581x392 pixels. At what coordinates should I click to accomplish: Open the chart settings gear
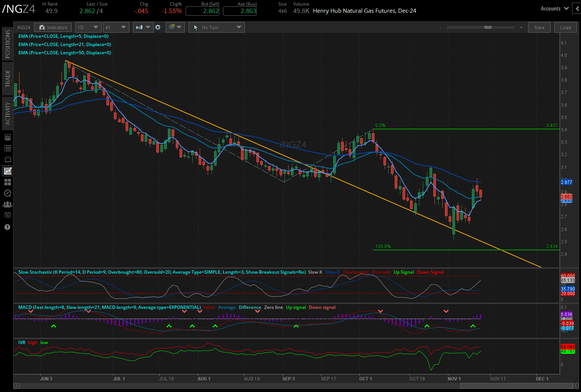point(158,27)
